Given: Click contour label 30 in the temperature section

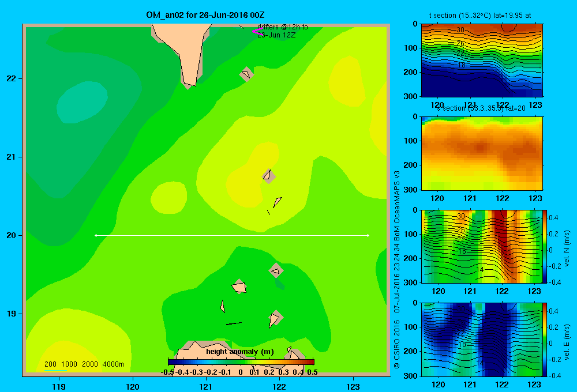Looking at the screenshot, I should (460, 30).
